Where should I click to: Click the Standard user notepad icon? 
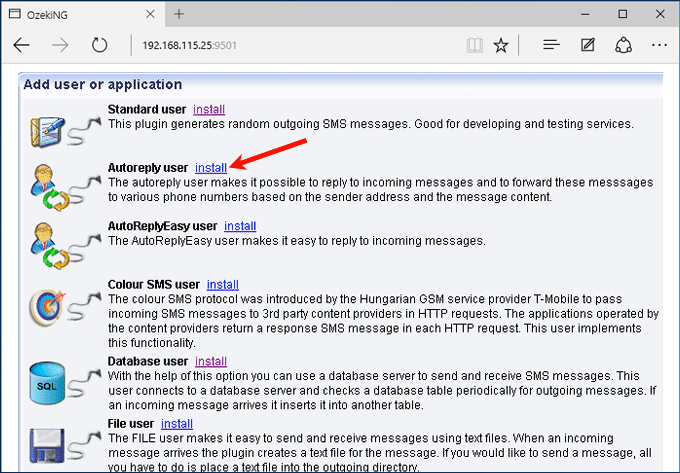(x=48, y=127)
